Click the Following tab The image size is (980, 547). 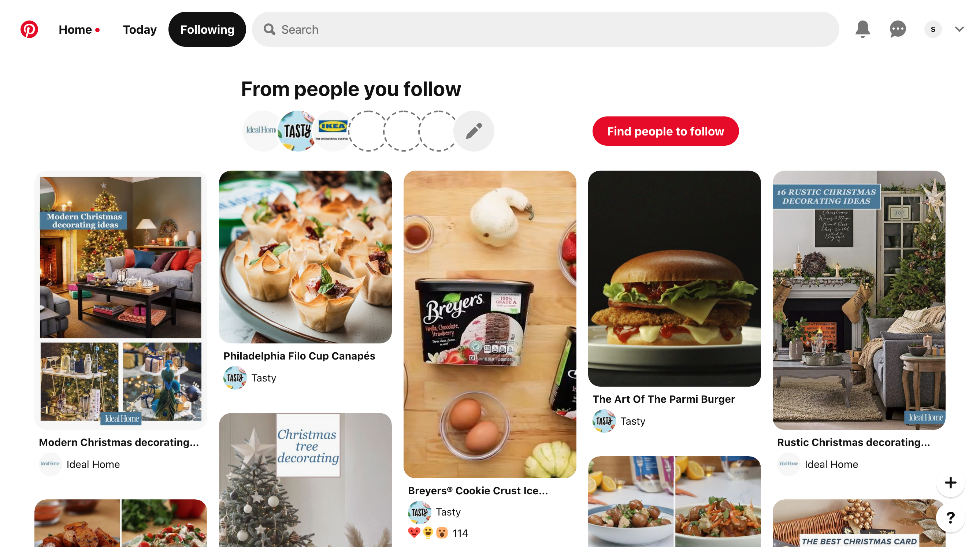coord(207,29)
